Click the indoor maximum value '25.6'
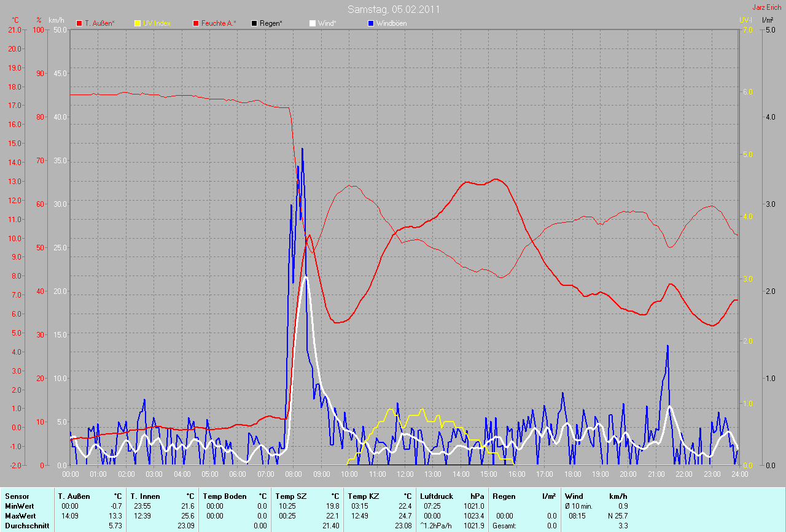786x532 pixels. [189, 516]
